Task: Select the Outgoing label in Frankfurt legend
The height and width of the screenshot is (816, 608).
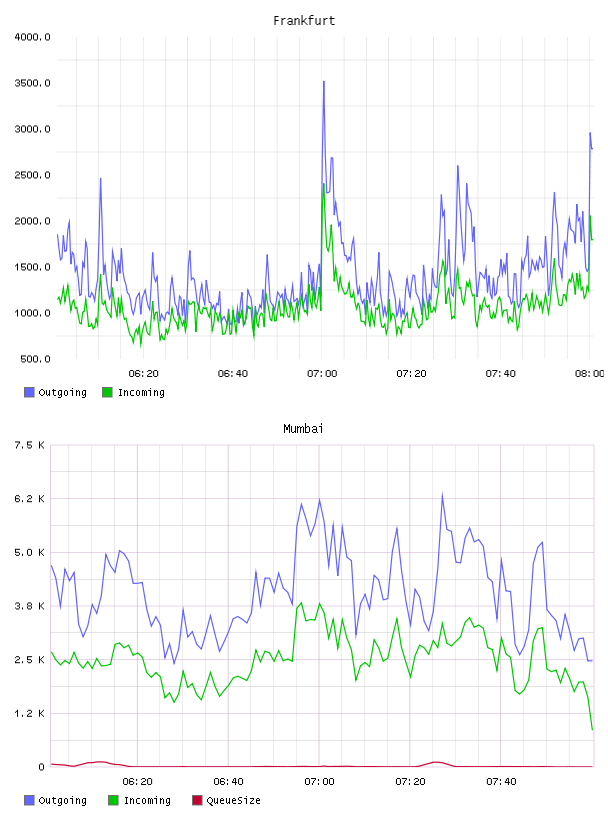Action: coord(62,392)
